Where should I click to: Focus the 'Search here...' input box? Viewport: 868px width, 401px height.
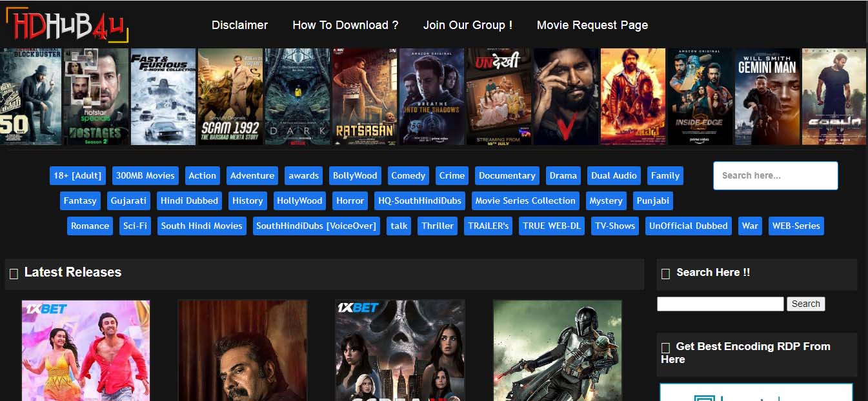tap(776, 175)
